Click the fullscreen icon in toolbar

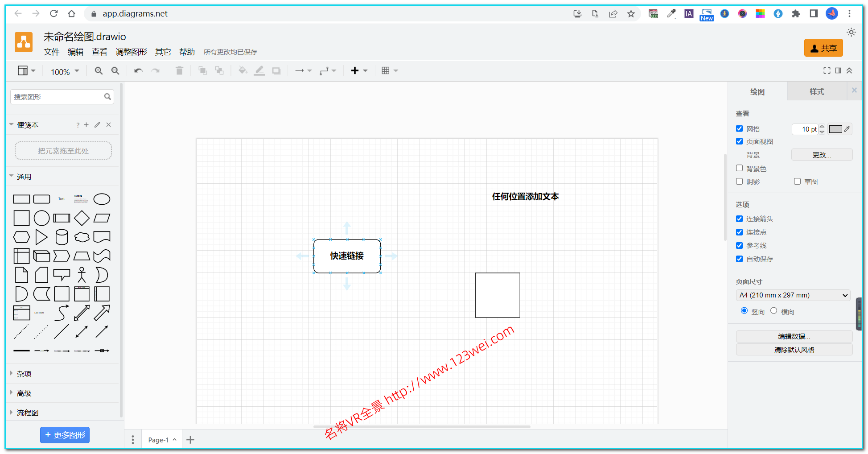click(827, 70)
